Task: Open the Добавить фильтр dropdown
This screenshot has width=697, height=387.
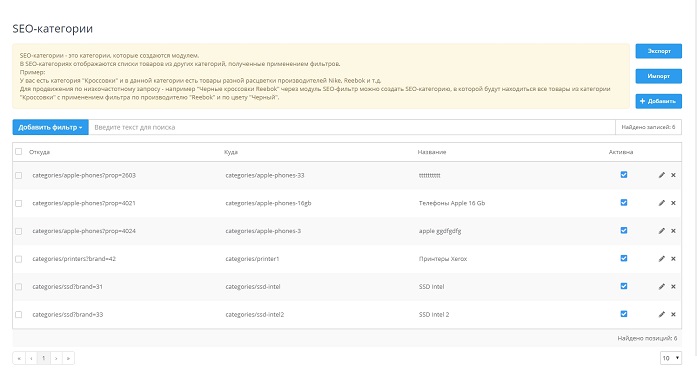Action: coord(50,127)
